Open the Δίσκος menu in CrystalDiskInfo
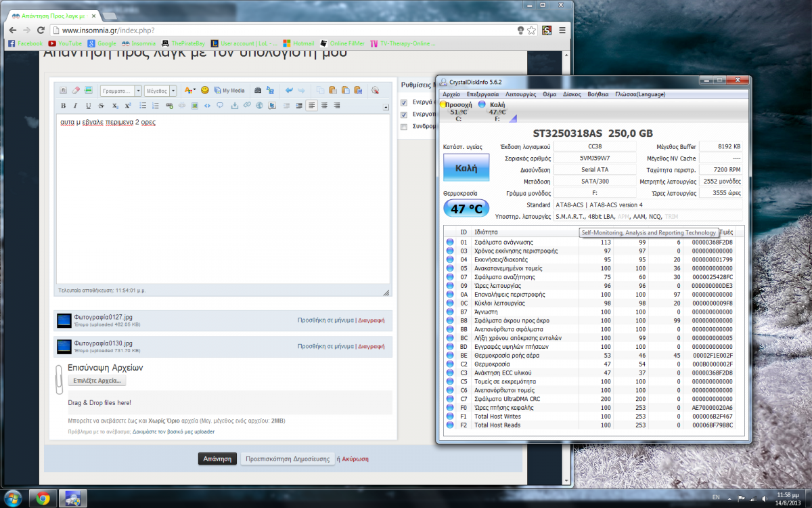The height and width of the screenshot is (508, 812). 572,94
